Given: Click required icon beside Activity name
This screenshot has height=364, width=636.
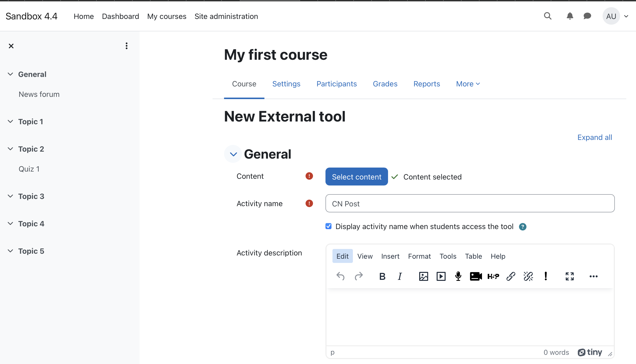Looking at the screenshot, I should (x=309, y=203).
